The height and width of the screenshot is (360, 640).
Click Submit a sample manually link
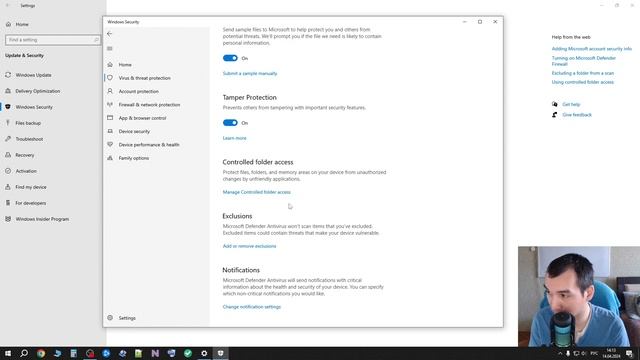[250, 73]
